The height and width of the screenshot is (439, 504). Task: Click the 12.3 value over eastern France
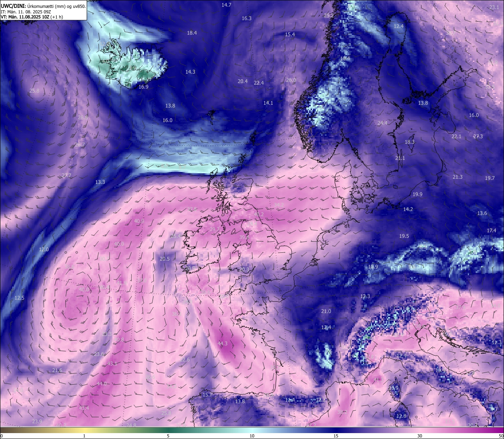[365, 296]
